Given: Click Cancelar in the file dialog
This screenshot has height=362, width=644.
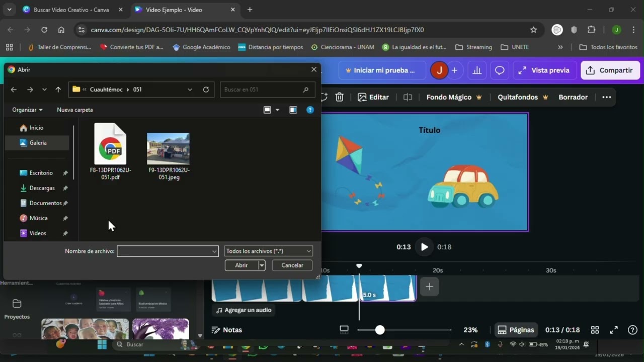Looking at the screenshot, I should point(292,265).
